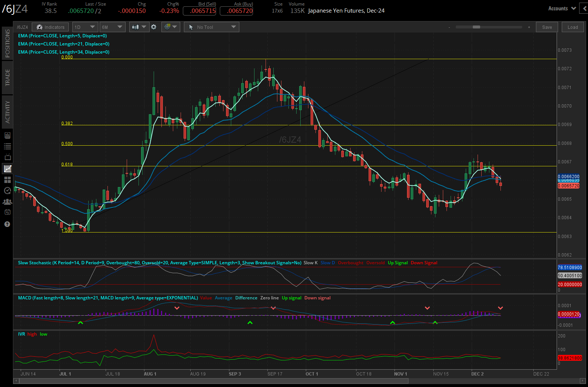Click the Indicators button
This screenshot has height=387, width=588.
(x=50, y=27)
